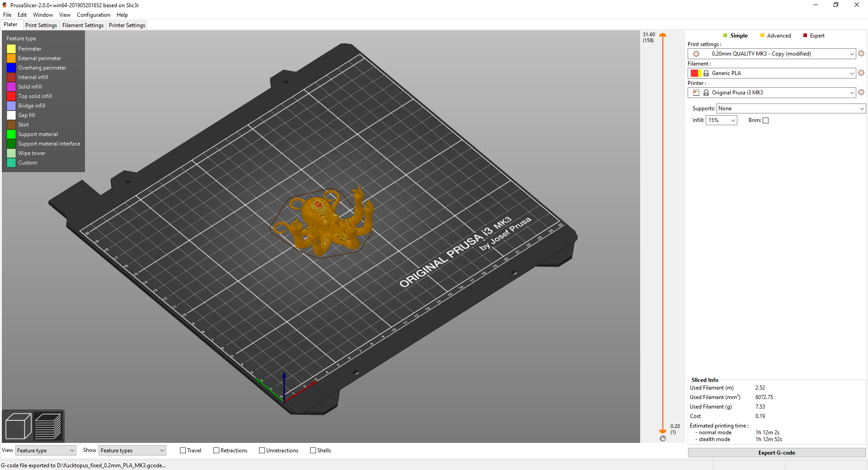Click the bottom handle of the layer slider
Screen dimensions: 868x470
tap(663, 432)
